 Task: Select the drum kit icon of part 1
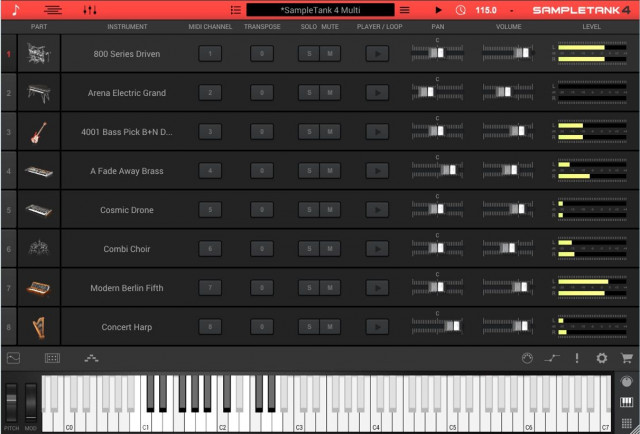[39, 53]
